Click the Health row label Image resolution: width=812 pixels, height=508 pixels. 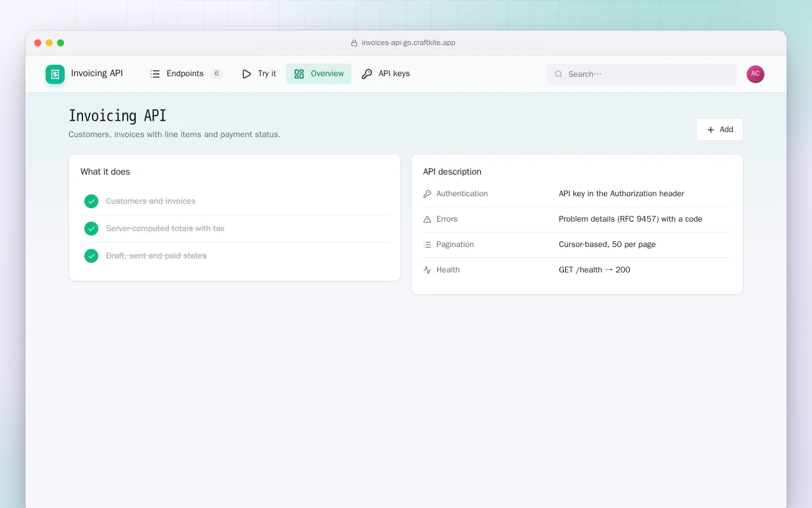[448, 270]
